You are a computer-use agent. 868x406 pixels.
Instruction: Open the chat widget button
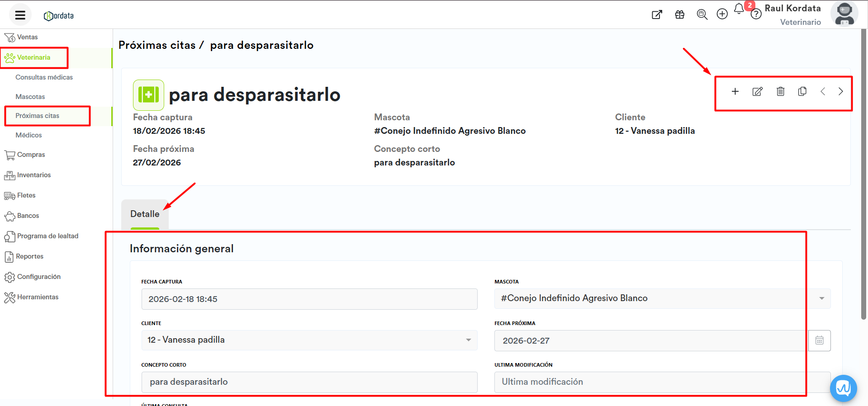pos(843,388)
